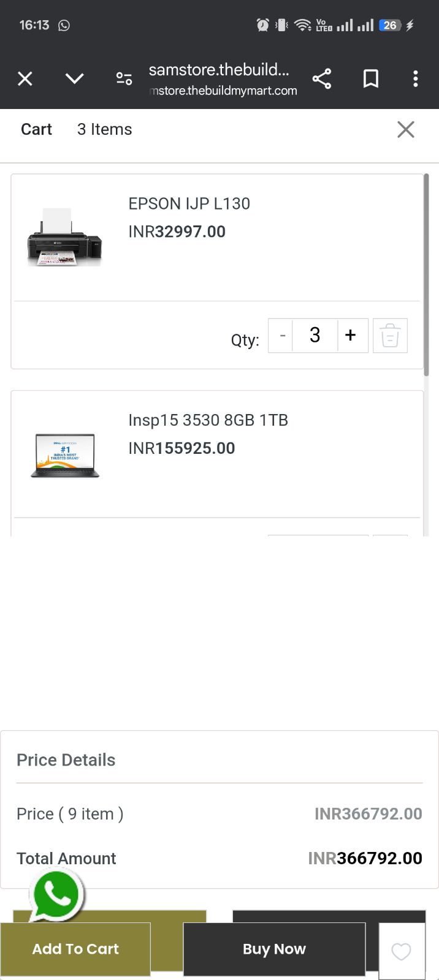Bookmark this page

[x=371, y=78]
